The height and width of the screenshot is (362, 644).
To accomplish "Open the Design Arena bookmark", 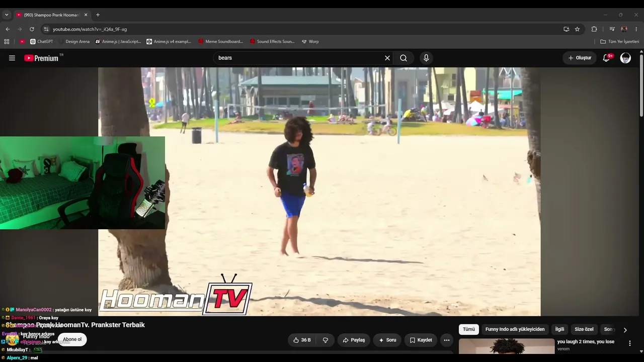I will (74, 42).
